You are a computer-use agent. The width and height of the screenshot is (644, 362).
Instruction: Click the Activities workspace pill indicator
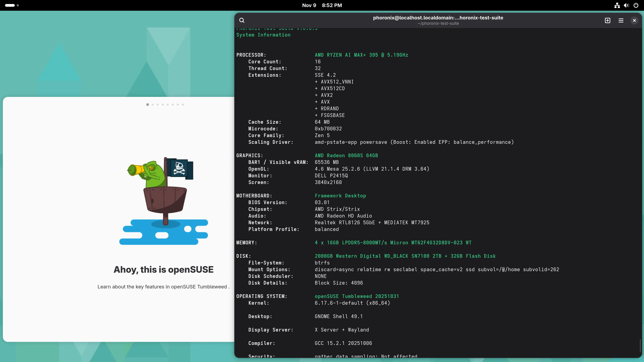10,5
